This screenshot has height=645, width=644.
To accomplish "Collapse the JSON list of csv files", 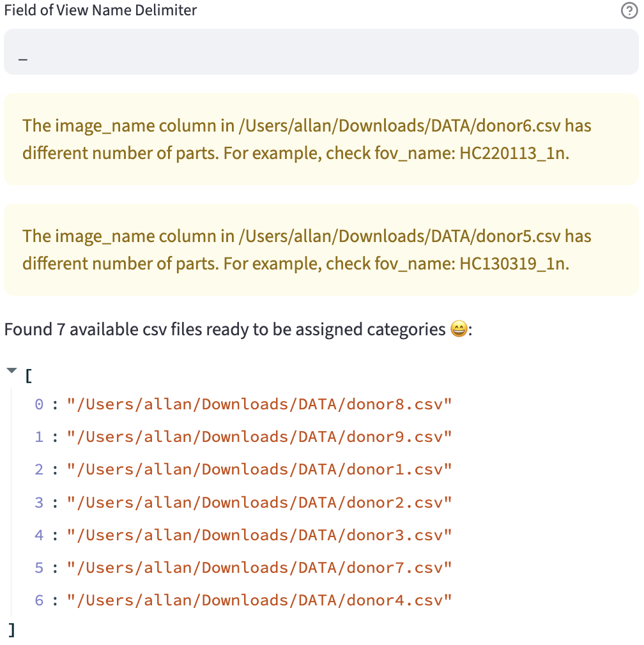I will pos(11,371).
